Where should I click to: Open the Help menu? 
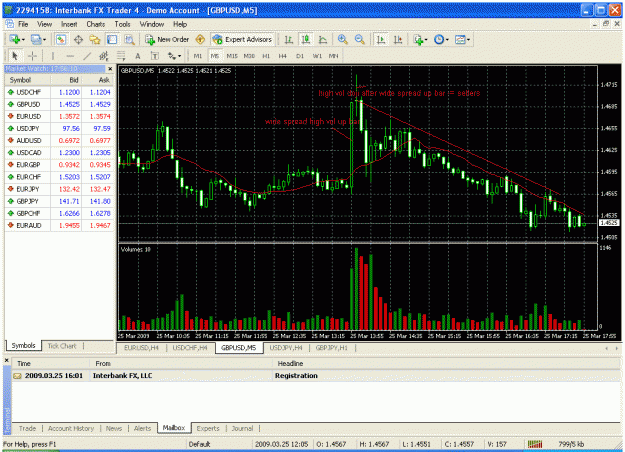180,24
